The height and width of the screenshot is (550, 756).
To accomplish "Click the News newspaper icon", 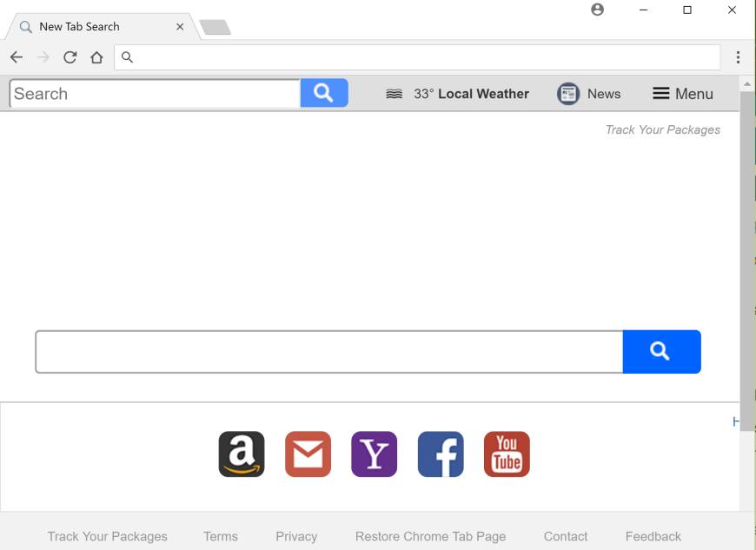I will [568, 94].
